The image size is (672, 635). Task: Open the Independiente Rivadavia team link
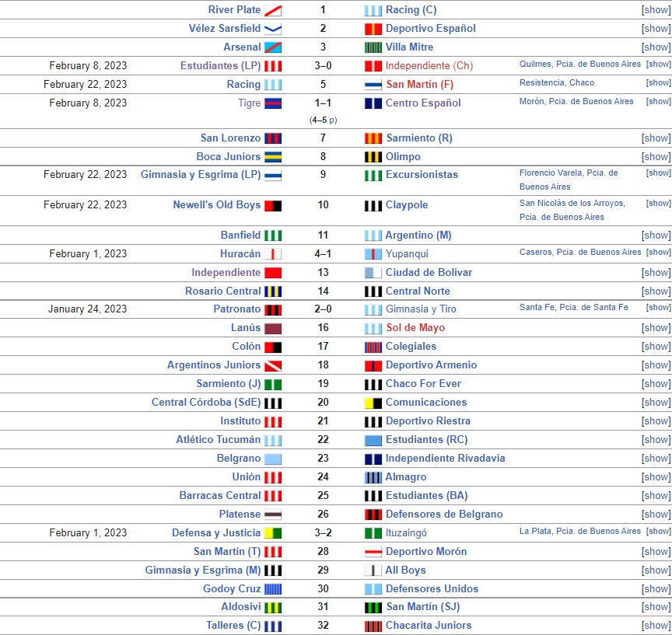click(446, 458)
